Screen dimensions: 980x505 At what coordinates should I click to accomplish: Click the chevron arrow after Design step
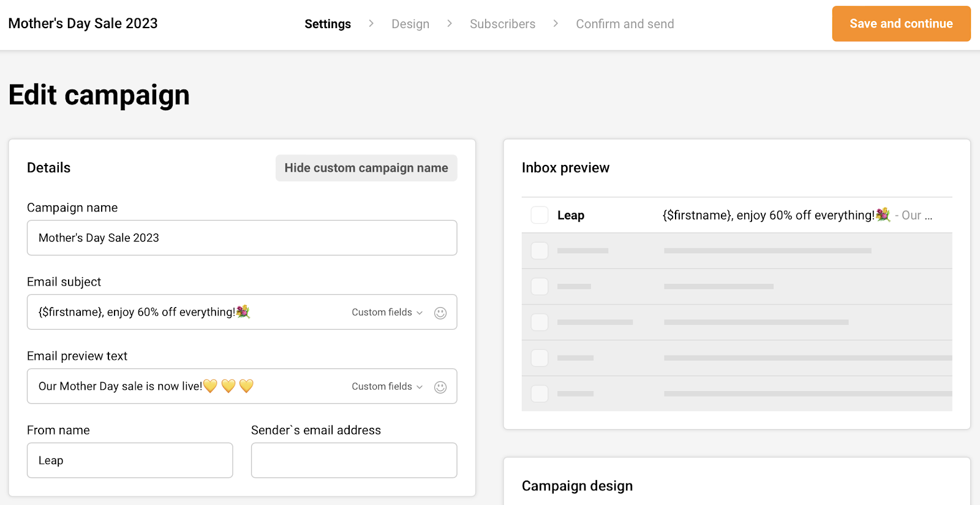tap(450, 23)
